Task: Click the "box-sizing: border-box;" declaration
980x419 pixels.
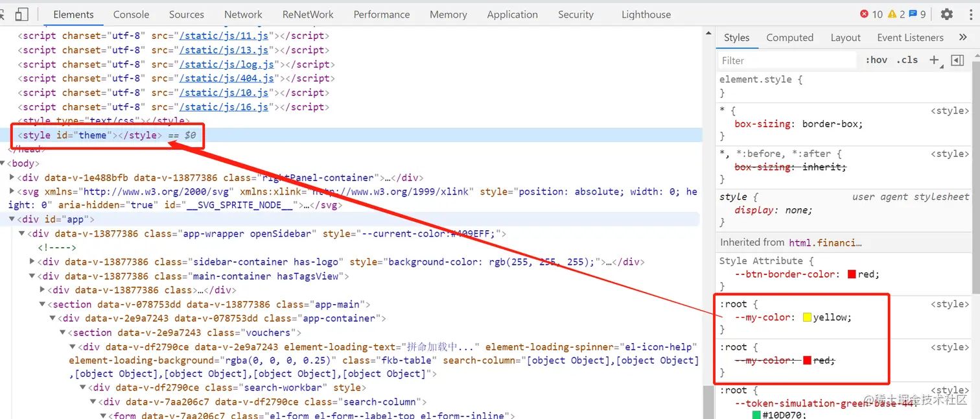Action: pyautogui.click(x=799, y=124)
